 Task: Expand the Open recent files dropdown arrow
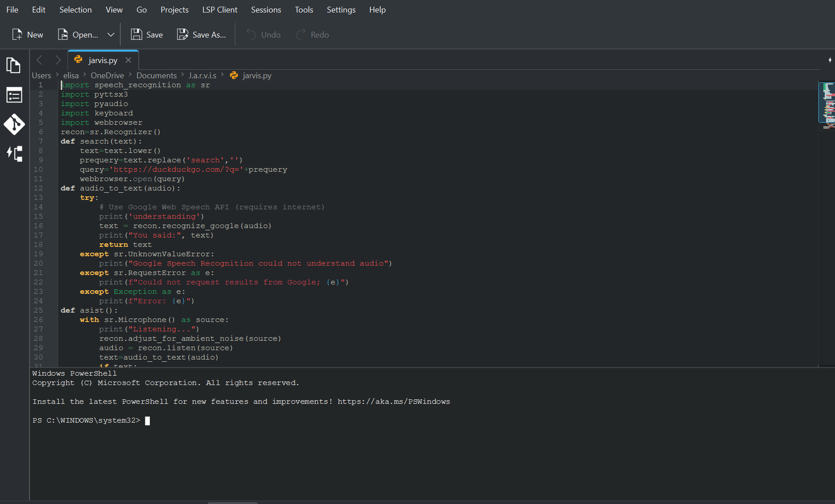(x=110, y=35)
